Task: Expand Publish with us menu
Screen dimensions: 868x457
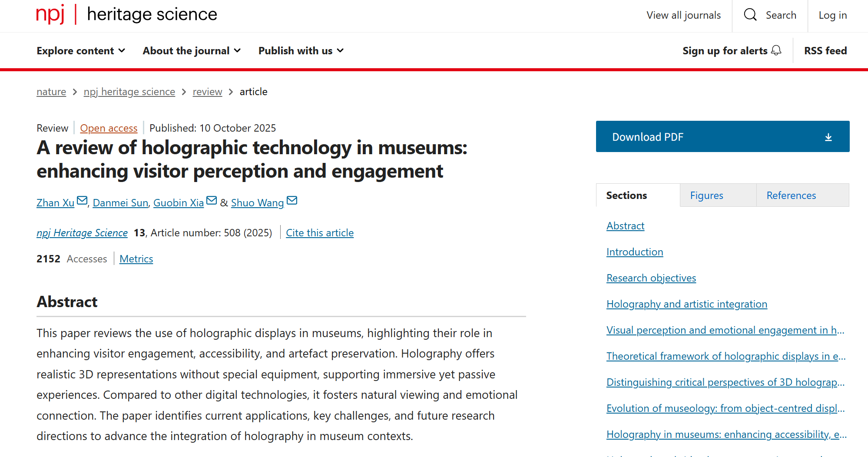Action: (x=301, y=51)
